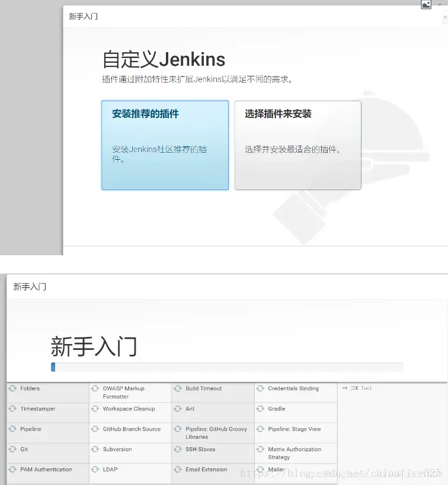Viewport: 448px width, 485px height.
Task: Select the Mailer plugin text
Action: [x=276, y=469]
